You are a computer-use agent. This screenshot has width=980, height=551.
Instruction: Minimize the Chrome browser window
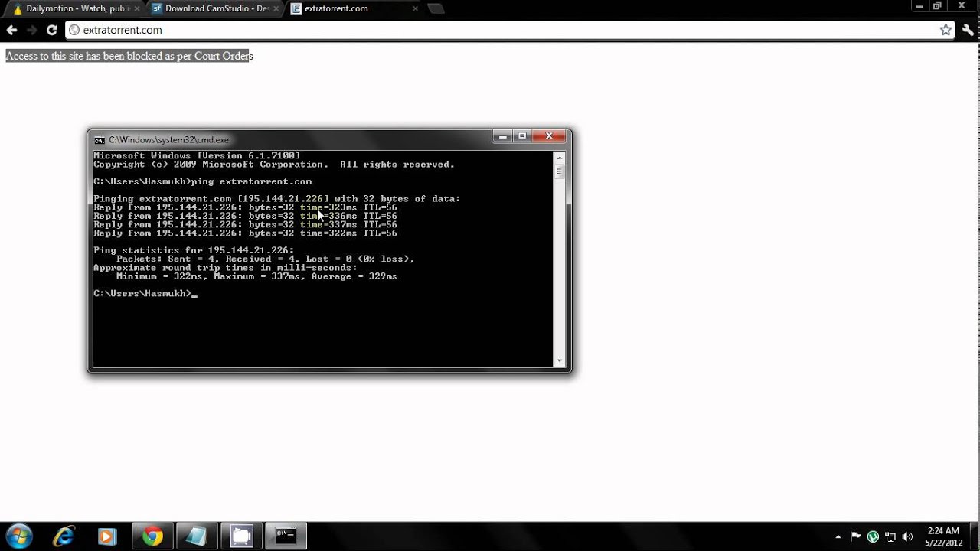(x=919, y=6)
